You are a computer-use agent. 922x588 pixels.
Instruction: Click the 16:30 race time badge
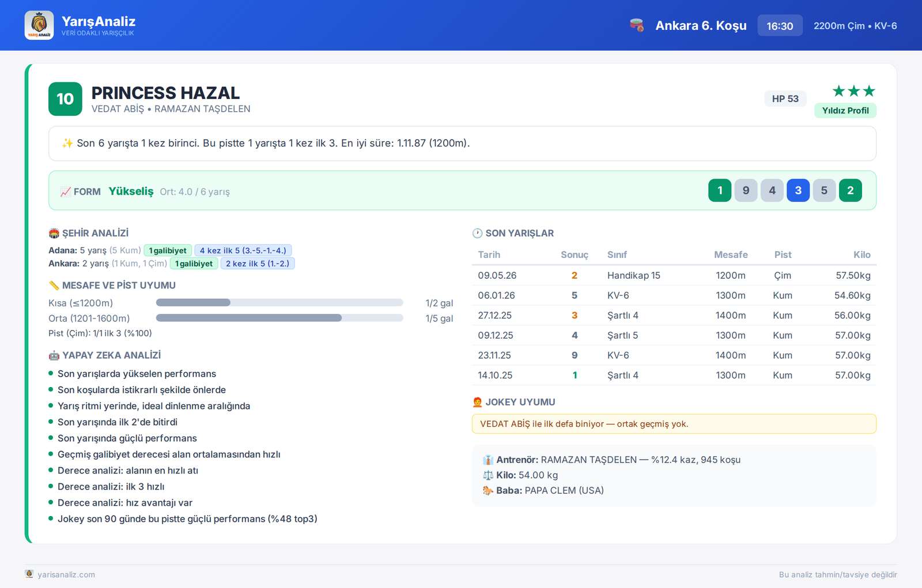tap(780, 26)
